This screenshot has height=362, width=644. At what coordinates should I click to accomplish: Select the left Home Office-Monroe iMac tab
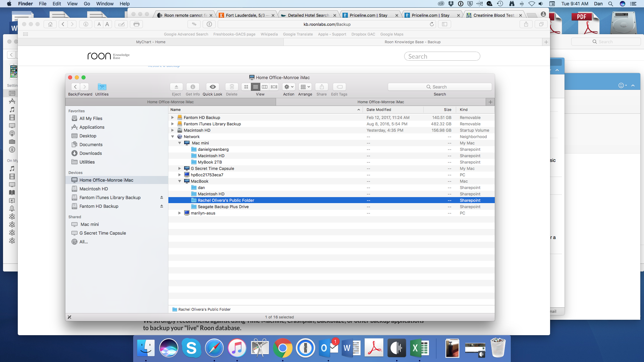[170, 102]
